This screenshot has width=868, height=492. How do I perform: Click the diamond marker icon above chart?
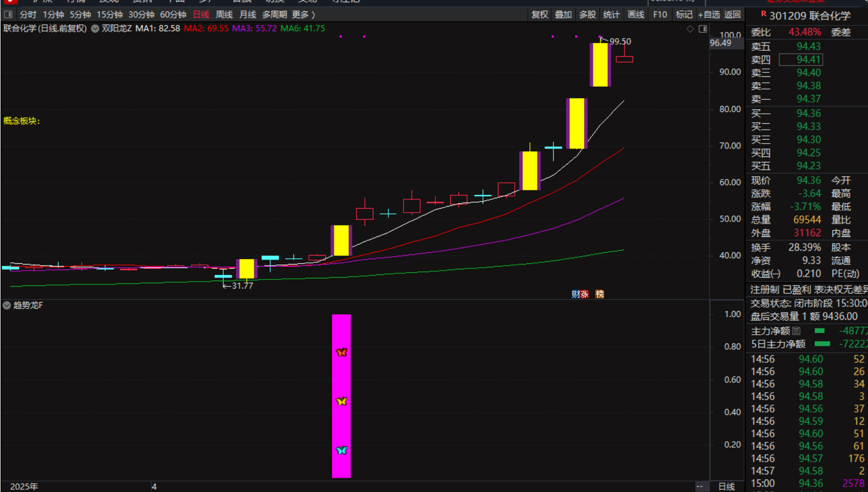(690, 29)
